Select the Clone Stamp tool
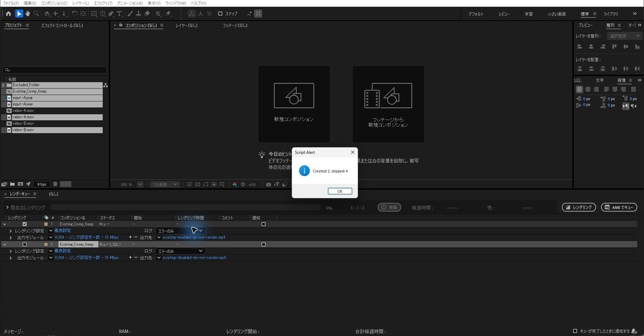Image resolution: width=644 pixels, height=336 pixels. click(x=138, y=14)
